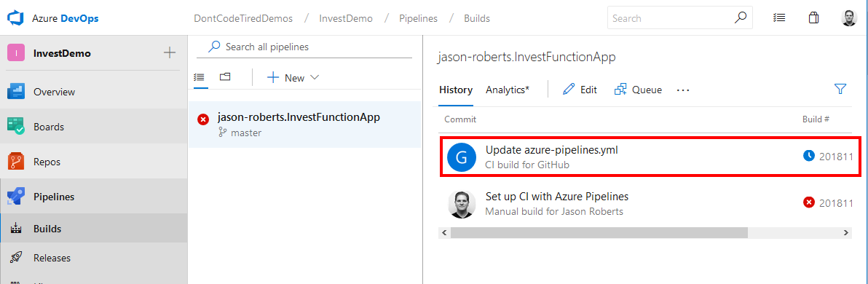Image resolution: width=868 pixels, height=284 pixels.
Task: Open the user profile avatar menu
Action: pos(848,17)
